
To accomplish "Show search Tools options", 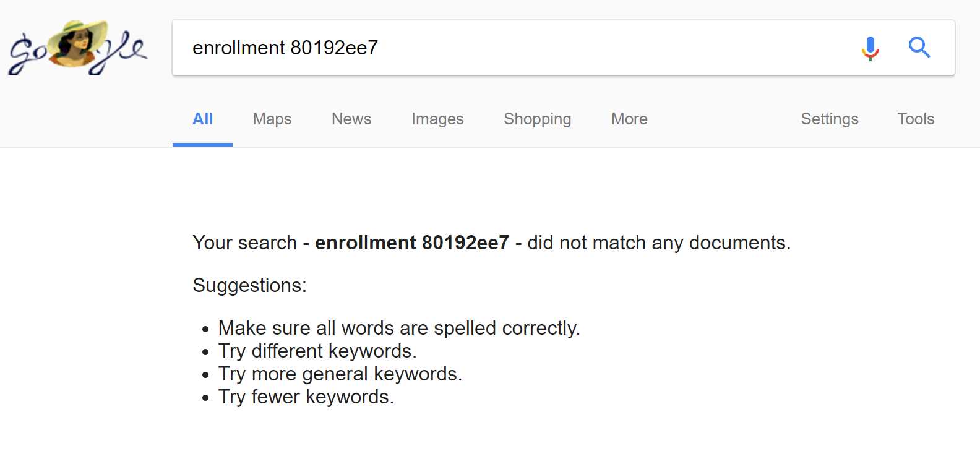I will (x=916, y=119).
